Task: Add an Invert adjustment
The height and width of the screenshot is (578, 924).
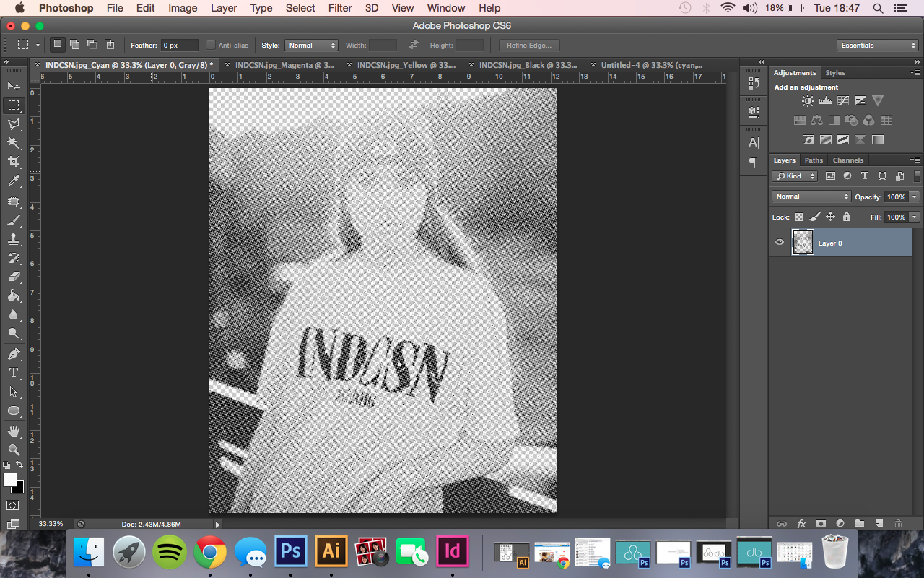Action: pos(808,140)
